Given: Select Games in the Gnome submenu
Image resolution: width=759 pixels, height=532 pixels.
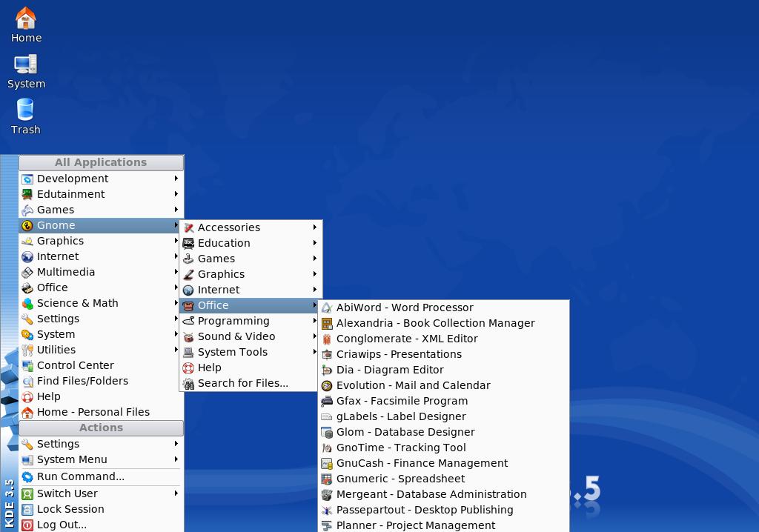Looking at the screenshot, I should (251, 259).
